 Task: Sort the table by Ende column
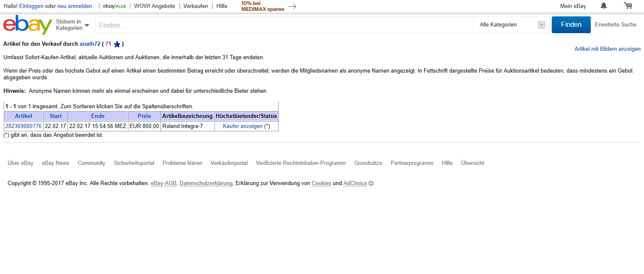98,116
